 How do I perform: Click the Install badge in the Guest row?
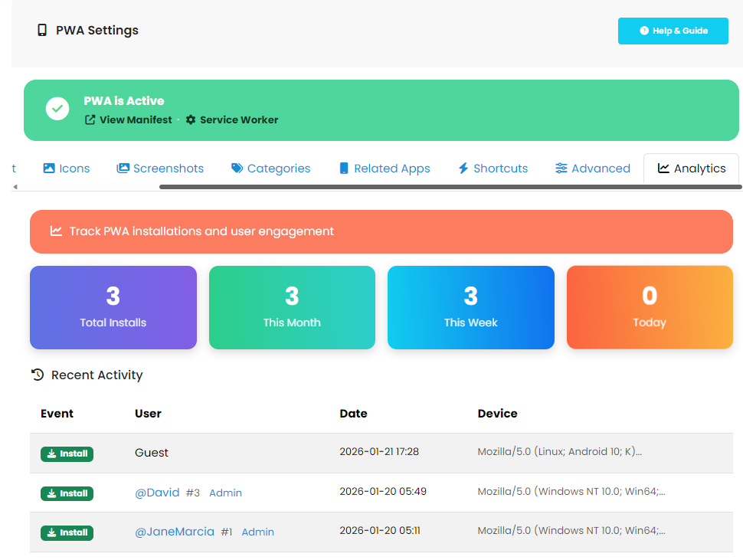(x=67, y=454)
